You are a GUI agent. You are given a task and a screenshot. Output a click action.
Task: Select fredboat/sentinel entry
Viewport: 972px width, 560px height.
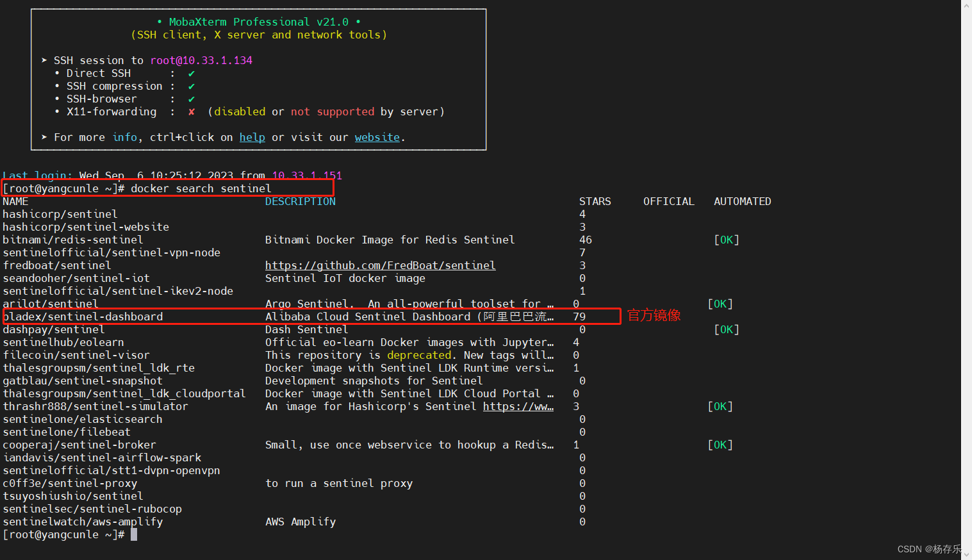pyautogui.click(x=57, y=265)
